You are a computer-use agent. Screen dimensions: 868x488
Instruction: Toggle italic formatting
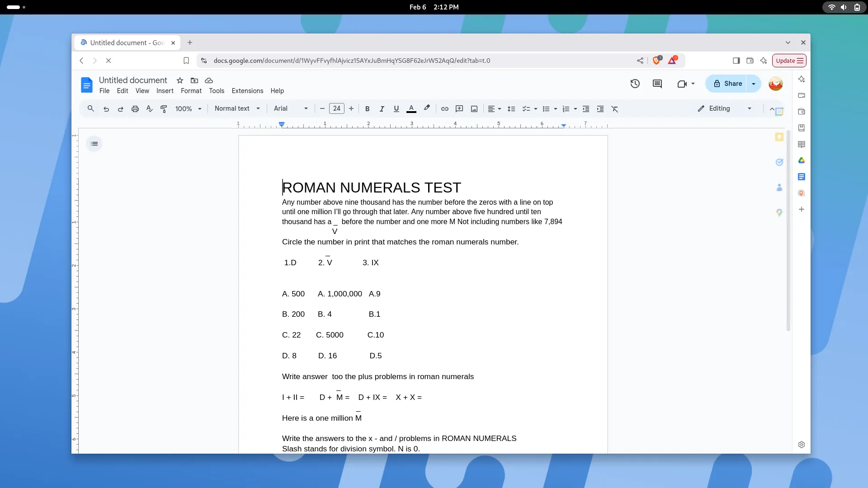(382, 109)
